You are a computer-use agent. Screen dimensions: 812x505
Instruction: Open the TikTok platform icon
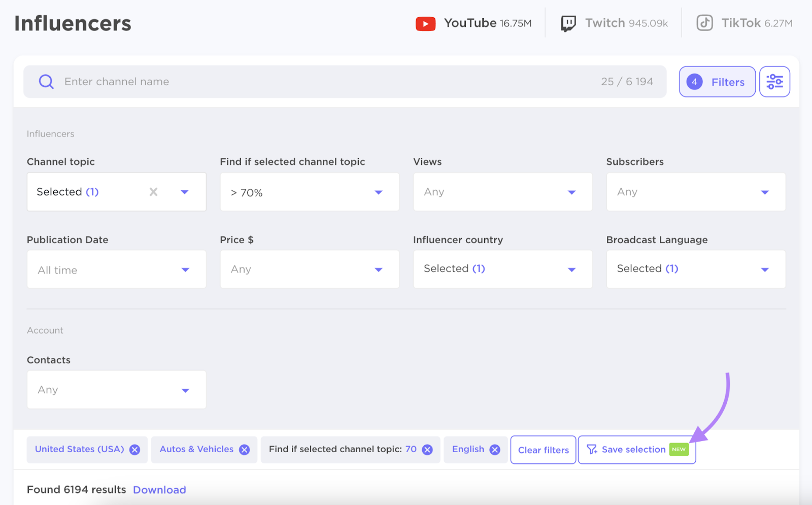(x=705, y=23)
